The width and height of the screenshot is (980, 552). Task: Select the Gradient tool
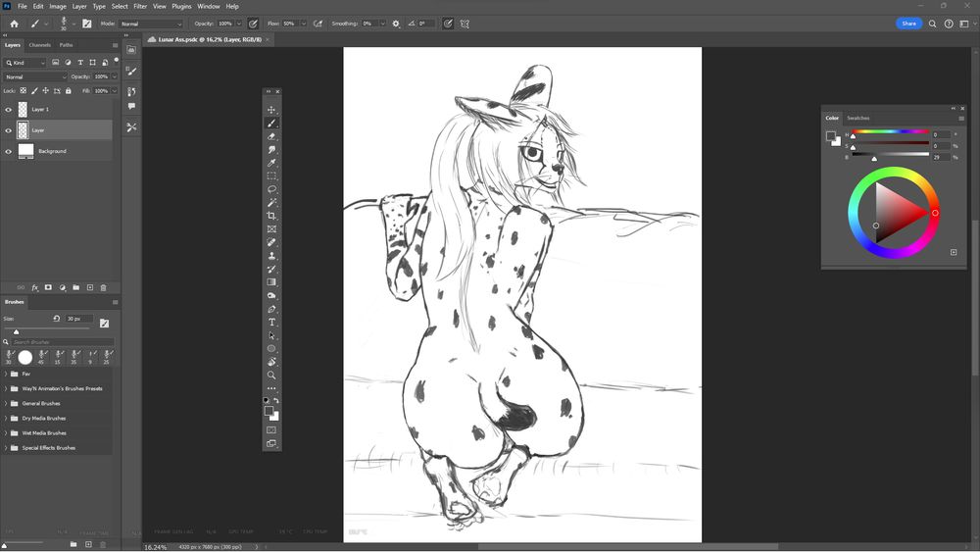point(271,282)
